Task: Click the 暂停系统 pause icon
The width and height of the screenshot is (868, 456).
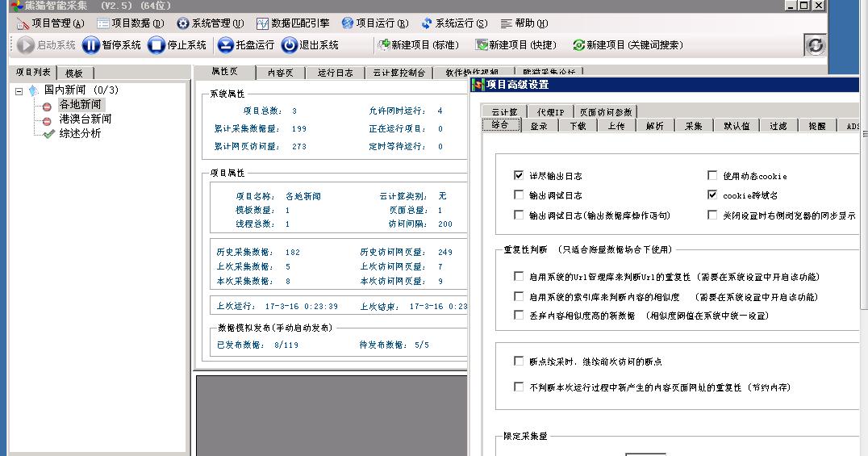Action: point(91,45)
